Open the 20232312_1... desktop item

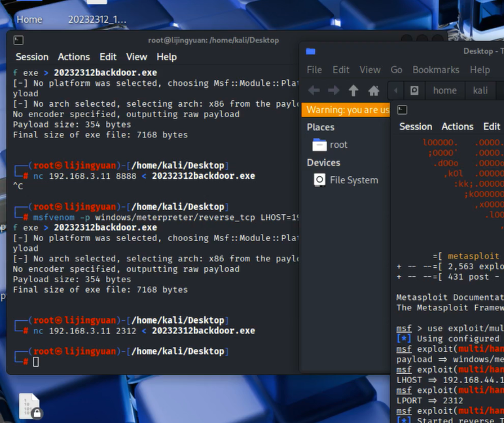click(x=97, y=20)
